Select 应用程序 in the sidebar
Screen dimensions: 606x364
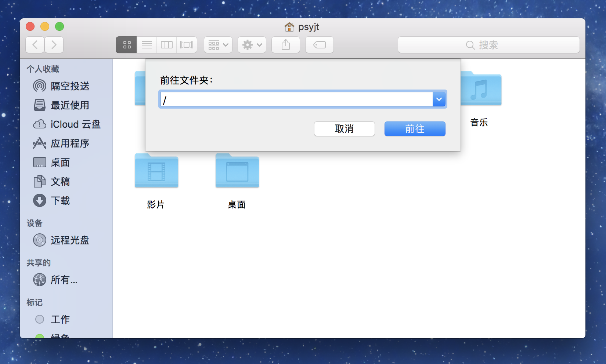coord(70,143)
